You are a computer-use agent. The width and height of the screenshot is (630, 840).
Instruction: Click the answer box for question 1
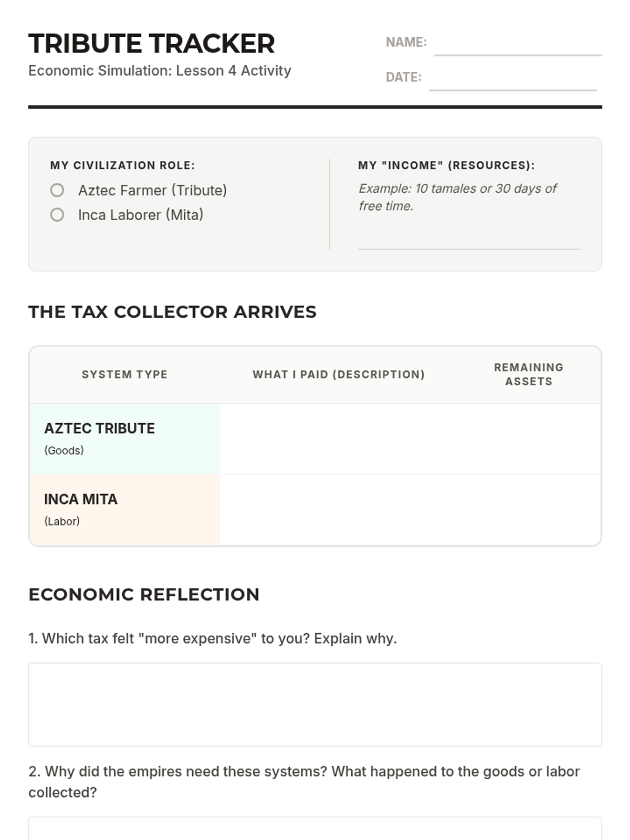pyautogui.click(x=315, y=704)
